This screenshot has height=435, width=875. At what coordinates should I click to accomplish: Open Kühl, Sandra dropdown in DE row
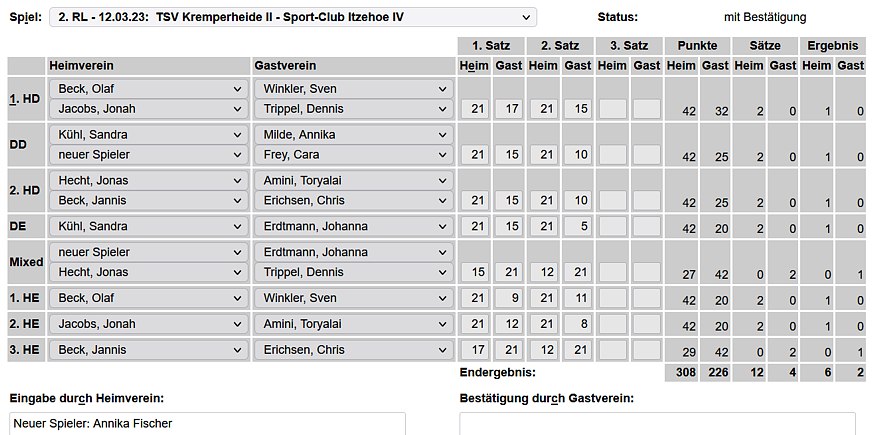148,226
